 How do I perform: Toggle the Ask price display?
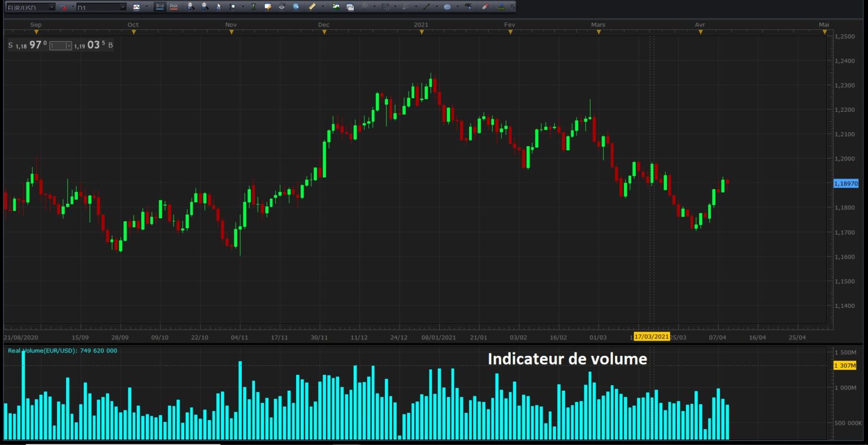coord(173,7)
